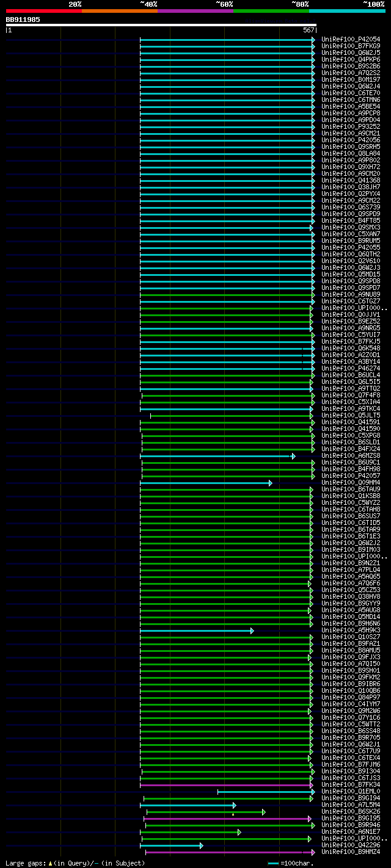Click the query name BB911985
Image resolution: width=391 pixels, height=868 pixels.
point(23,20)
